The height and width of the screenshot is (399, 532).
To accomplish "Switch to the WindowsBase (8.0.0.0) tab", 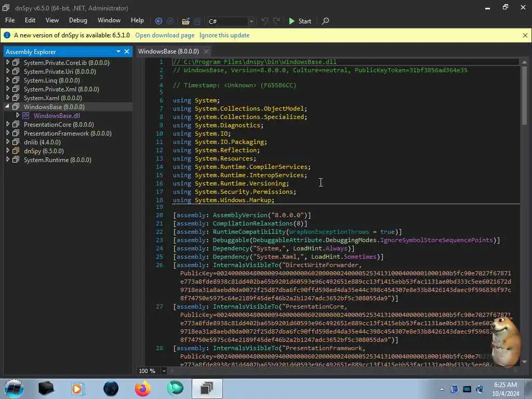I will click(168, 51).
